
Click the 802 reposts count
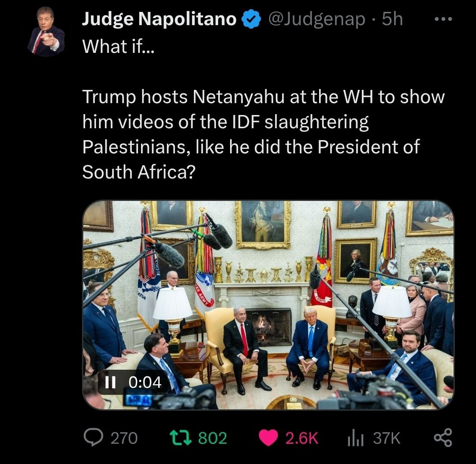point(212,438)
